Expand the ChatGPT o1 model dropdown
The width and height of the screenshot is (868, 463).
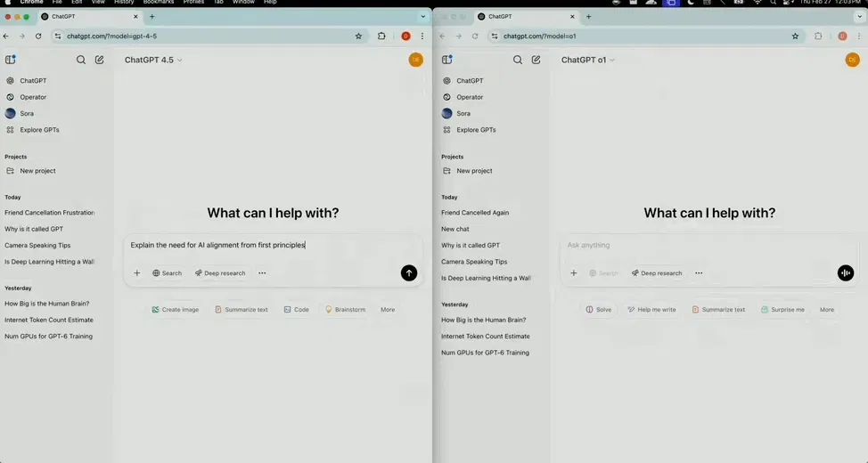[x=588, y=60]
